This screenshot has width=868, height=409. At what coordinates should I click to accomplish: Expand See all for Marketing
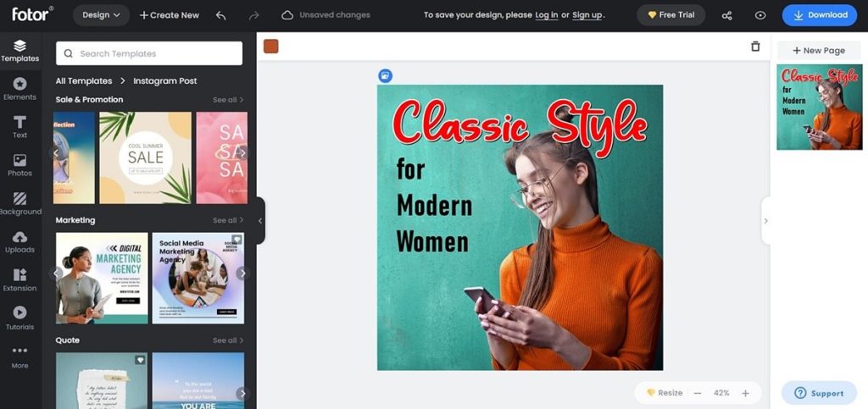coord(228,220)
